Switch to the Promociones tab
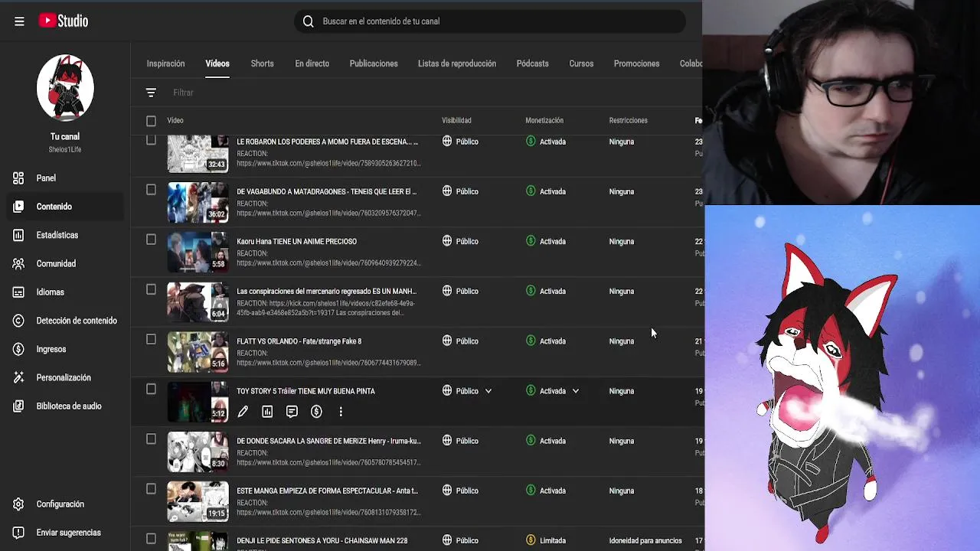 (636, 64)
